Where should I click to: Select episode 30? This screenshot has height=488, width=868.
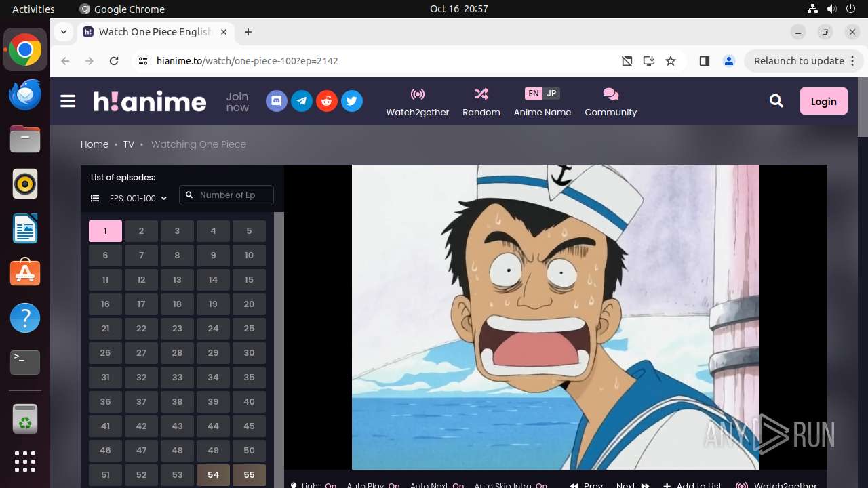coord(249,353)
